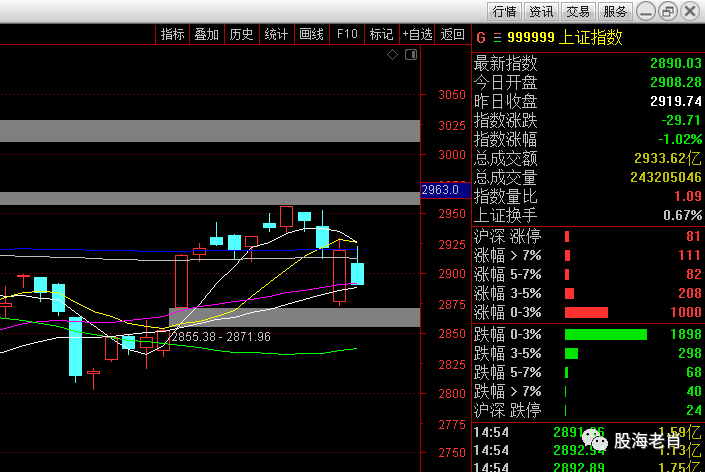Open the 叠加 overlay menu

click(x=206, y=34)
